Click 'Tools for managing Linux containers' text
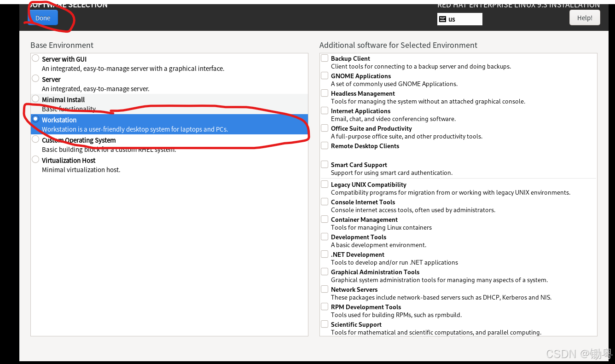The image size is (615, 364). pos(381,227)
